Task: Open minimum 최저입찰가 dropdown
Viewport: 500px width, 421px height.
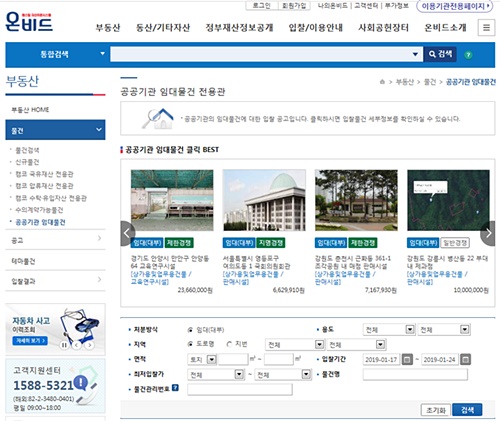Action: [216, 375]
